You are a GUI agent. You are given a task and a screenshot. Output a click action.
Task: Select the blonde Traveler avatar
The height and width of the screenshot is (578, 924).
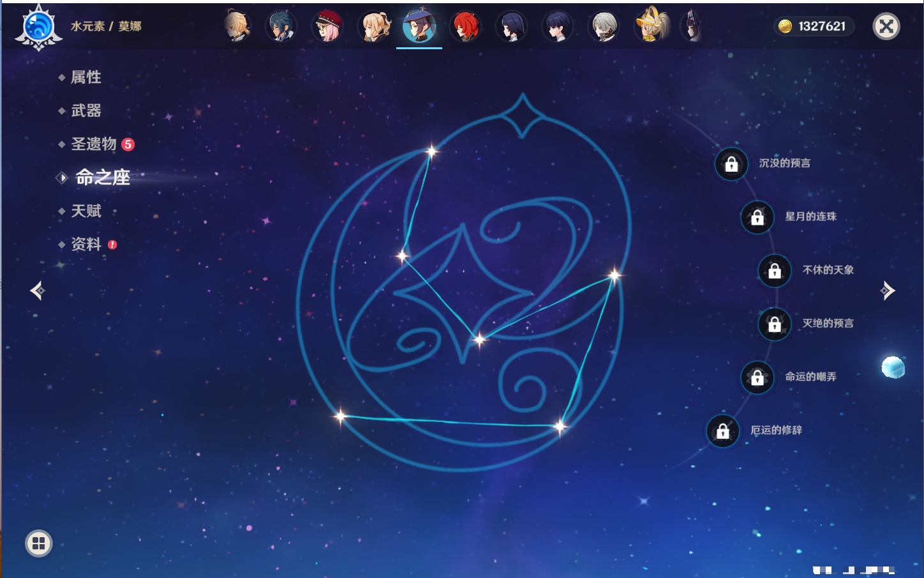tap(237, 27)
